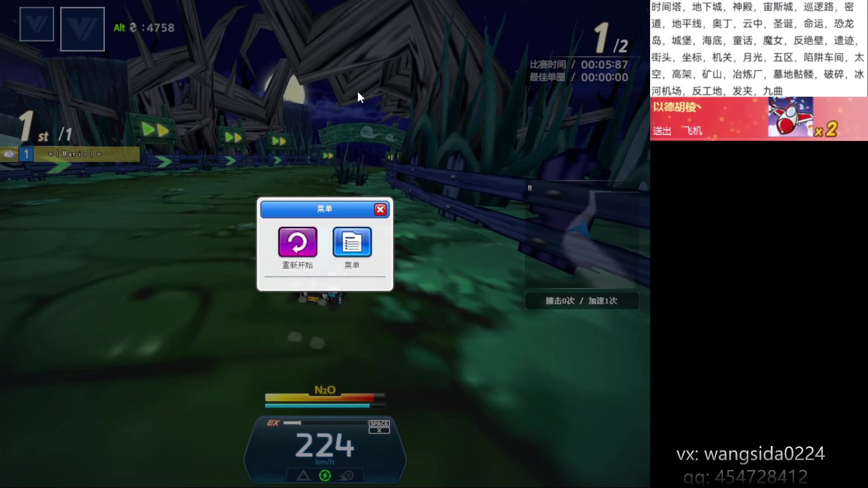This screenshot has height=488, width=868.
Task: Click the larger second item slot
Action: (82, 29)
